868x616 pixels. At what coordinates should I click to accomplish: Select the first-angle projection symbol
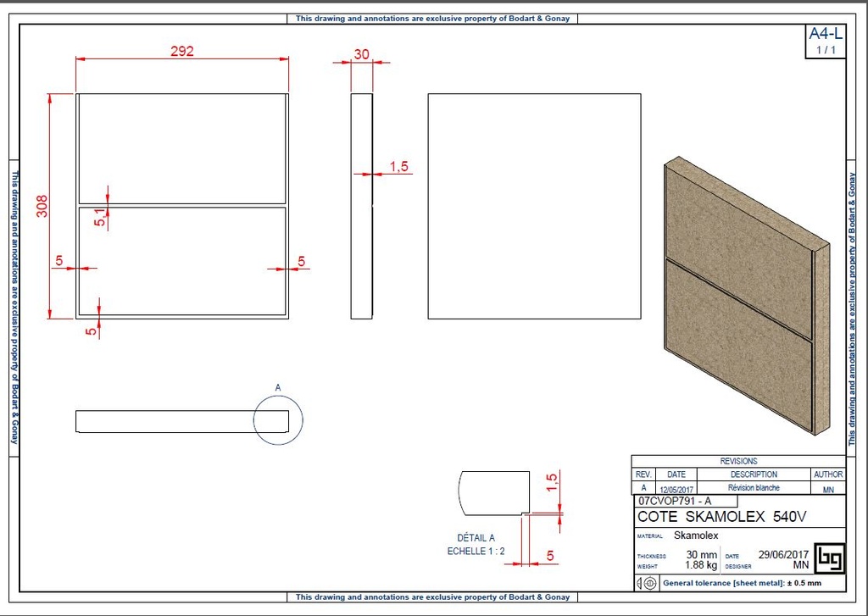click(645, 583)
